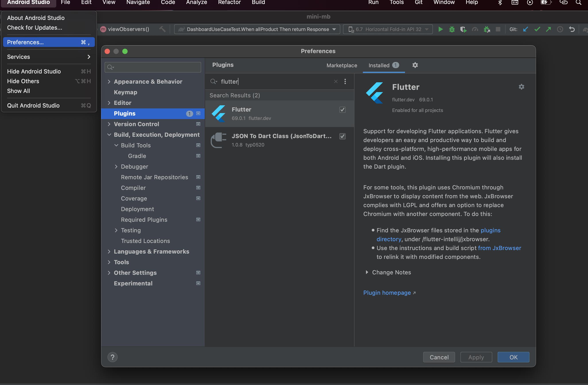Viewport: 588px width, 385px height.
Task: Select the Marketplace tab in Plugins
Action: point(342,65)
